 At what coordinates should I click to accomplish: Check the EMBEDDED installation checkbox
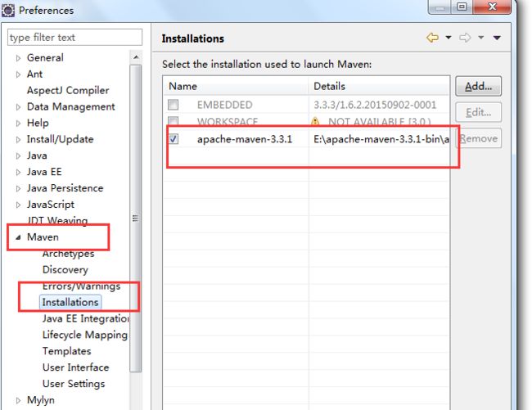pos(173,105)
